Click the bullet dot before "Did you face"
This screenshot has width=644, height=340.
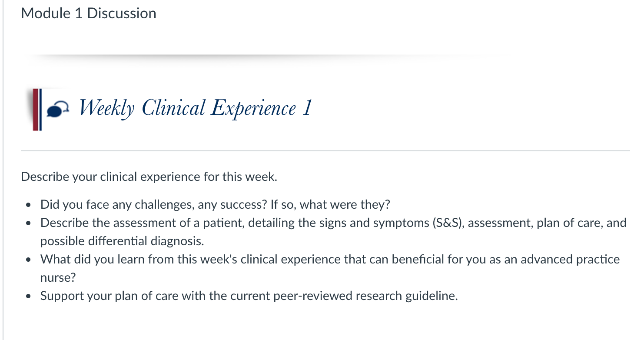pos(29,205)
